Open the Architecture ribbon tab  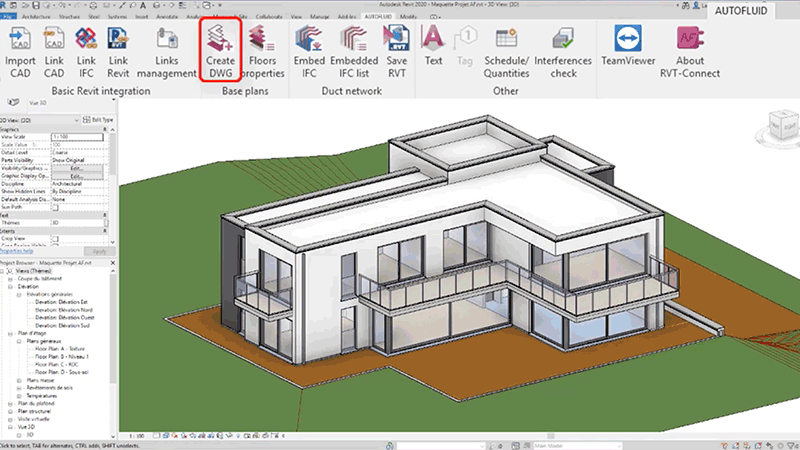click(x=36, y=17)
